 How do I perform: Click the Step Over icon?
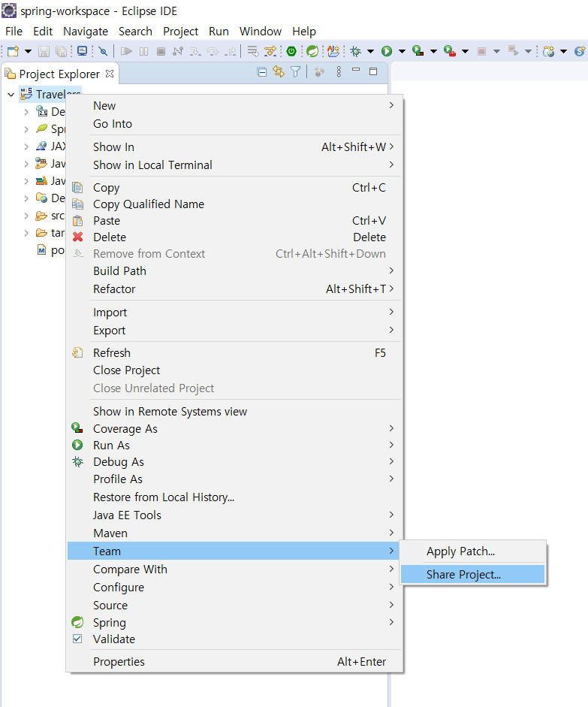(213, 51)
